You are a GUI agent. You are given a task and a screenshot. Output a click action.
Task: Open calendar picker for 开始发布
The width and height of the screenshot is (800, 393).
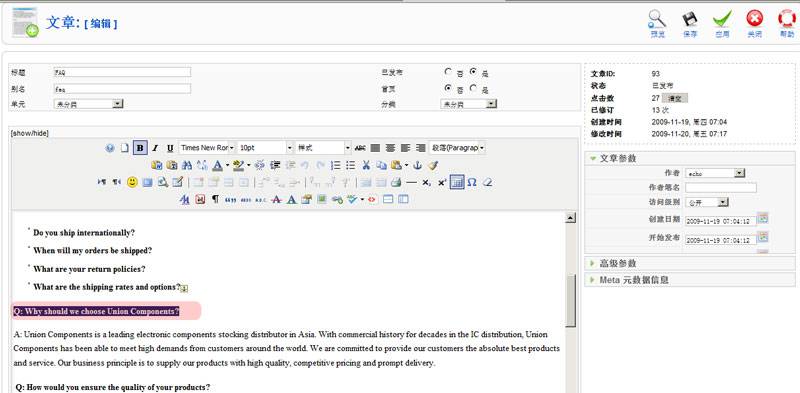(x=763, y=237)
